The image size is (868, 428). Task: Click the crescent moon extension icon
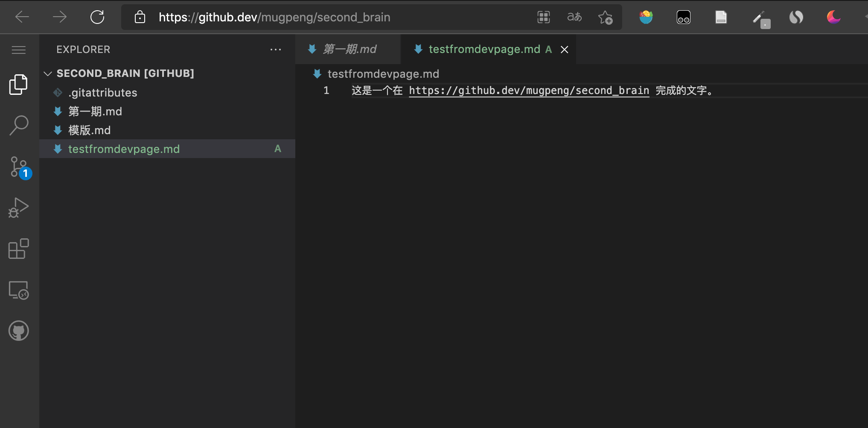tap(834, 17)
